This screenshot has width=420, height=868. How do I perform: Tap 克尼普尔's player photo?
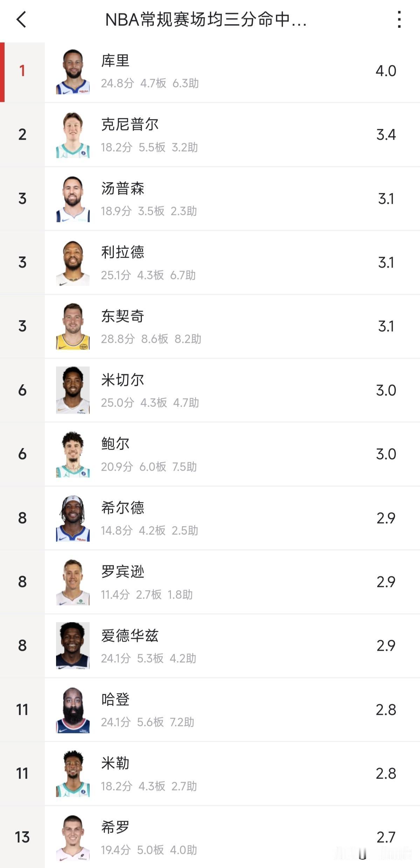pos(73,135)
